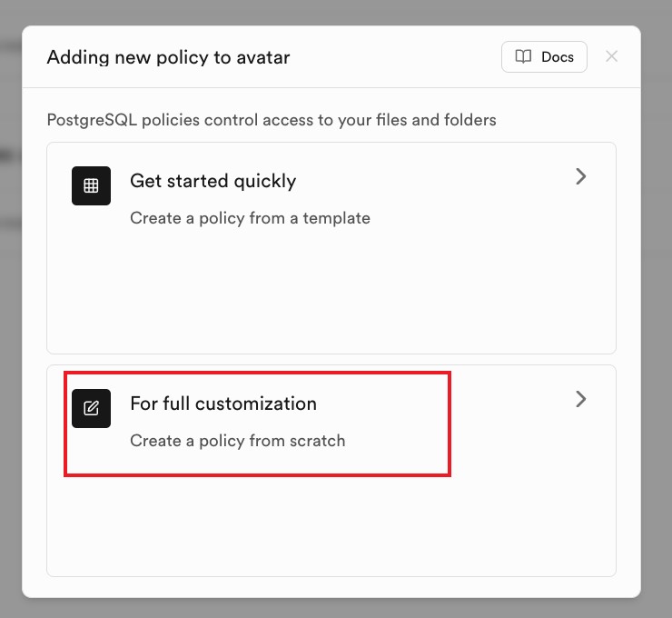
Task: Select the "Get started quickly" heading
Action: [x=212, y=181]
